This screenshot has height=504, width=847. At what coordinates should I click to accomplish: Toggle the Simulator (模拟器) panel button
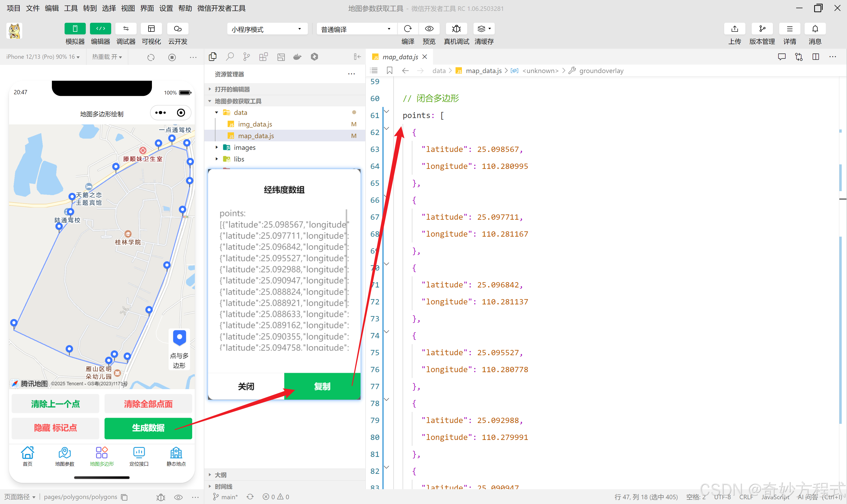[75, 29]
